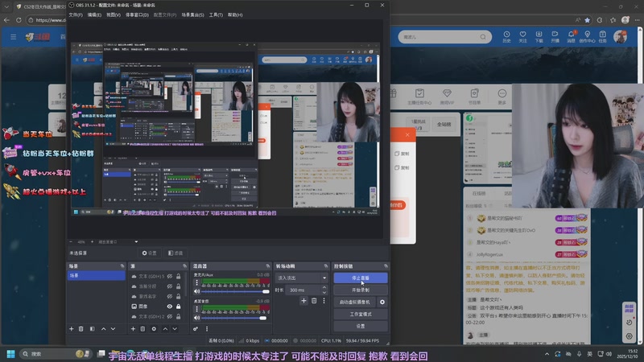The image size is (644, 362).
Task: Click 停止直播 stop streaming button
Action: pos(361,278)
